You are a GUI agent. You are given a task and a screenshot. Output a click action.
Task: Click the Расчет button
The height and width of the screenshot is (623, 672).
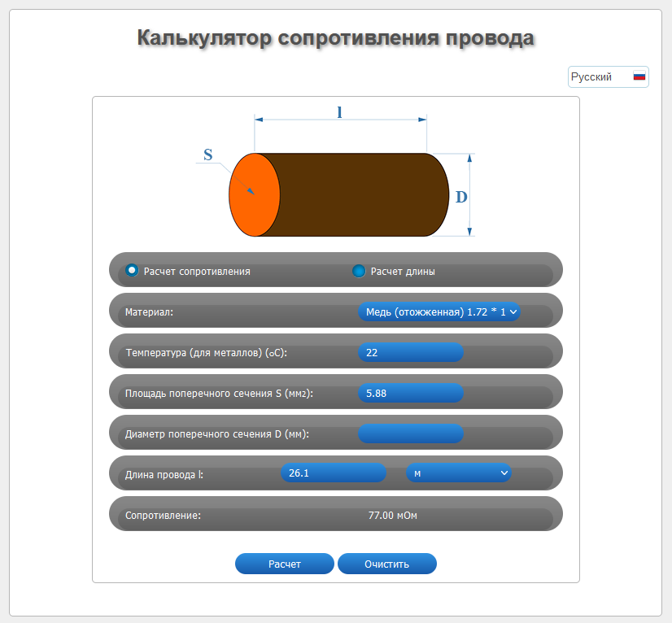click(x=285, y=564)
